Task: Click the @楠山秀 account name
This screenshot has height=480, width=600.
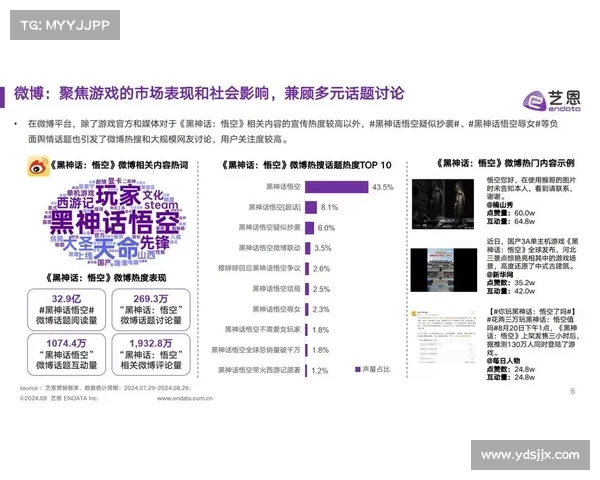Action: [x=500, y=205]
